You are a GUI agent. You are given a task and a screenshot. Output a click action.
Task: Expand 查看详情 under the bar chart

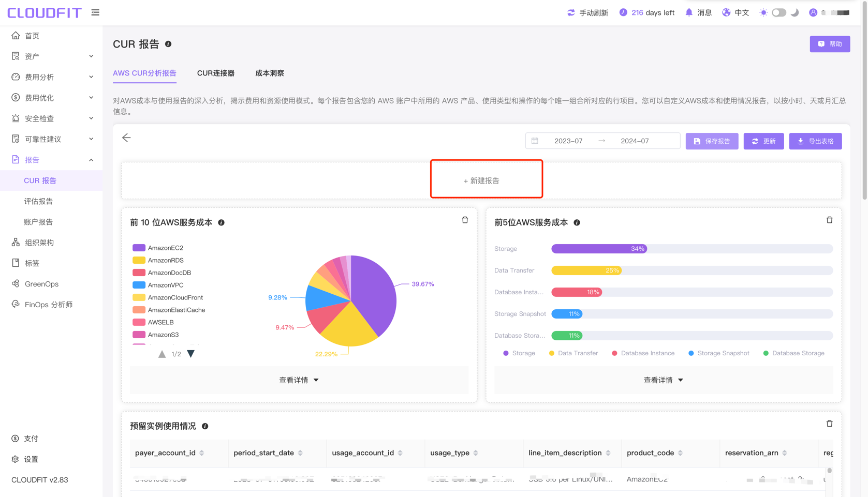coord(664,380)
